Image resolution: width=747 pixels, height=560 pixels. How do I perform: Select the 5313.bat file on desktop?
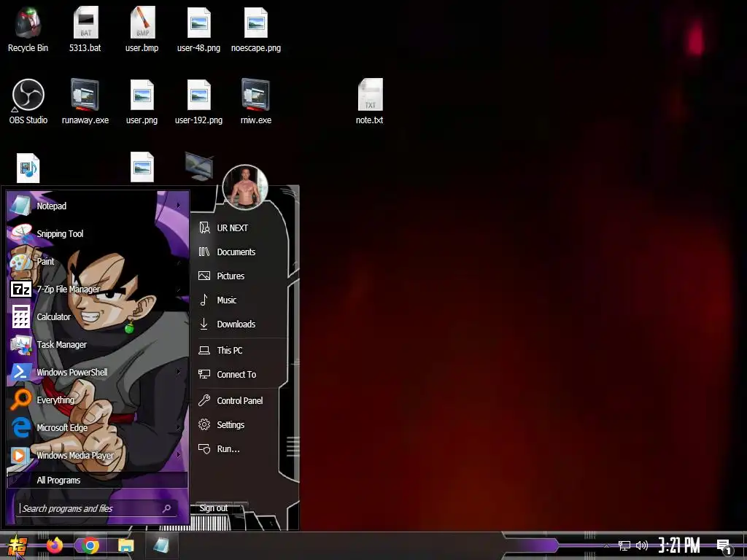point(85,29)
